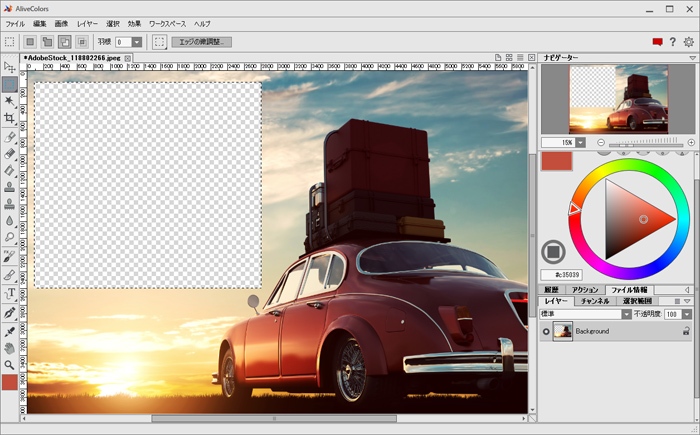Switch to the 選択範囲 tab
This screenshot has height=435, width=700.
[638, 301]
